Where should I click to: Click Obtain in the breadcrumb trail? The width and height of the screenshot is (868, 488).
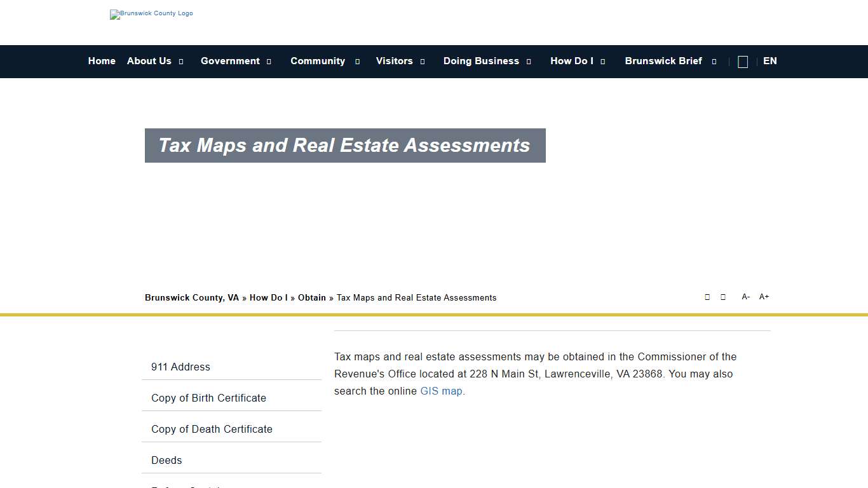[311, 297]
